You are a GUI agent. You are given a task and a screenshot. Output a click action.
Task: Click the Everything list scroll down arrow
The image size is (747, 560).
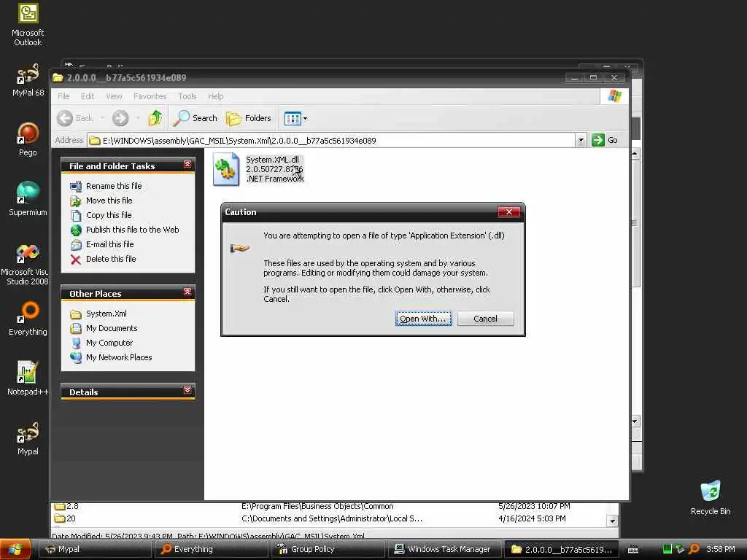(613, 521)
